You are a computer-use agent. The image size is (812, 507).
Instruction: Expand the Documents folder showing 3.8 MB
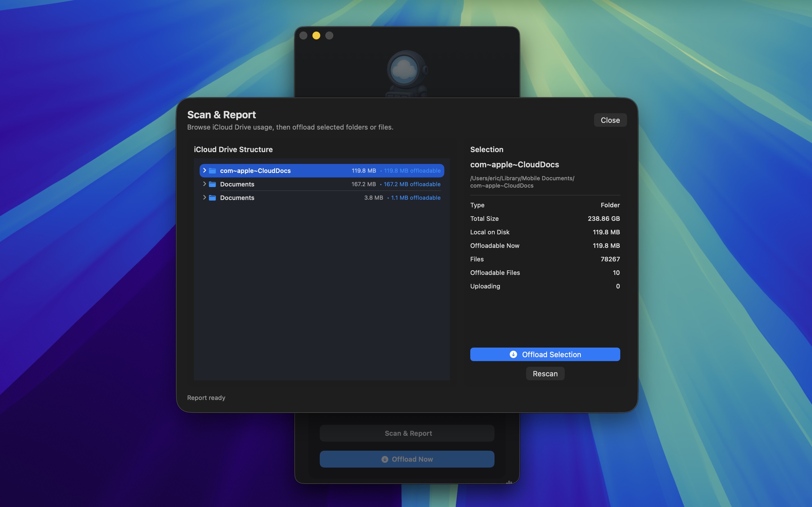pyautogui.click(x=205, y=198)
